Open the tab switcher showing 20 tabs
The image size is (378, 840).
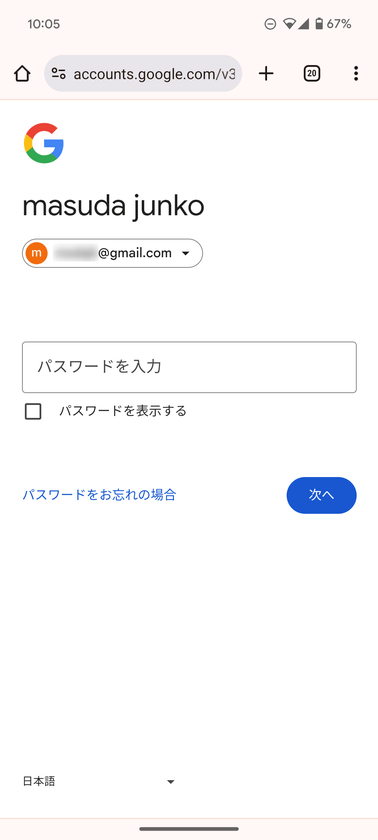pyautogui.click(x=312, y=74)
